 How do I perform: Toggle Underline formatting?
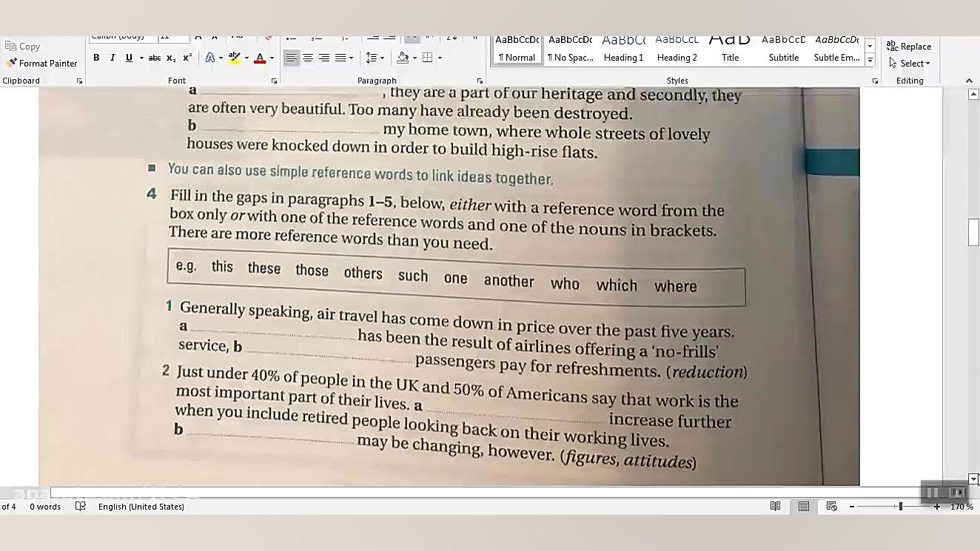click(129, 58)
